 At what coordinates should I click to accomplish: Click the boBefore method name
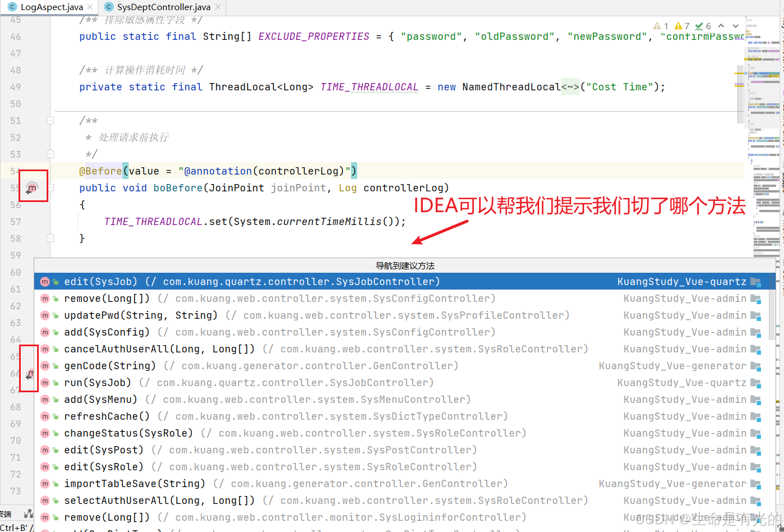(x=178, y=188)
